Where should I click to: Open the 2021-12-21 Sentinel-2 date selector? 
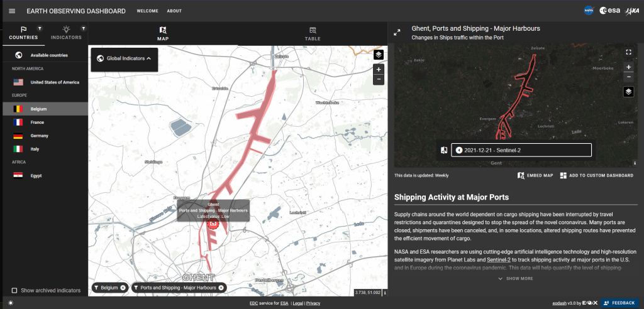pyautogui.click(x=521, y=150)
